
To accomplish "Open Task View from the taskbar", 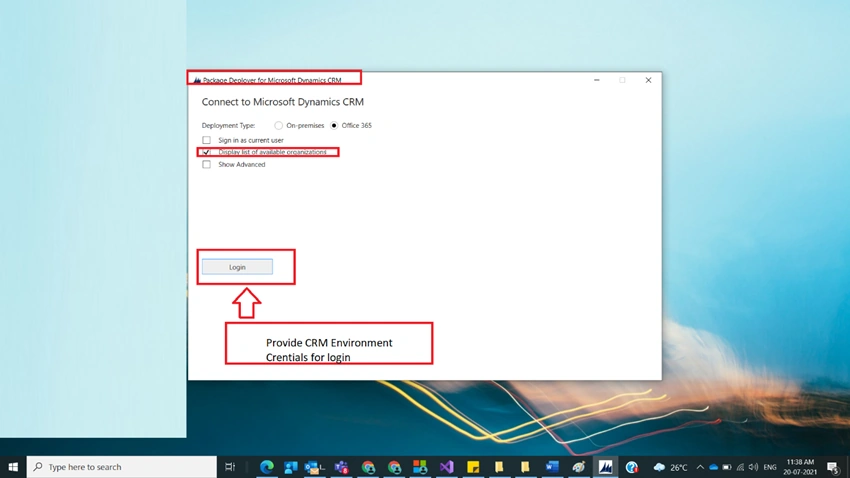I will pos(230,467).
